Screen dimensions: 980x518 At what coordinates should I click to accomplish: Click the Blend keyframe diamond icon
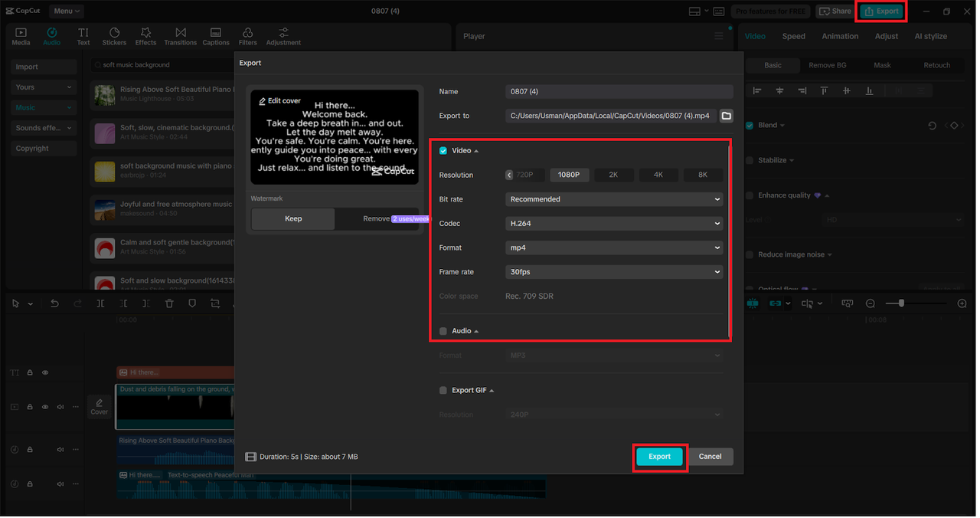pyautogui.click(x=954, y=126)
